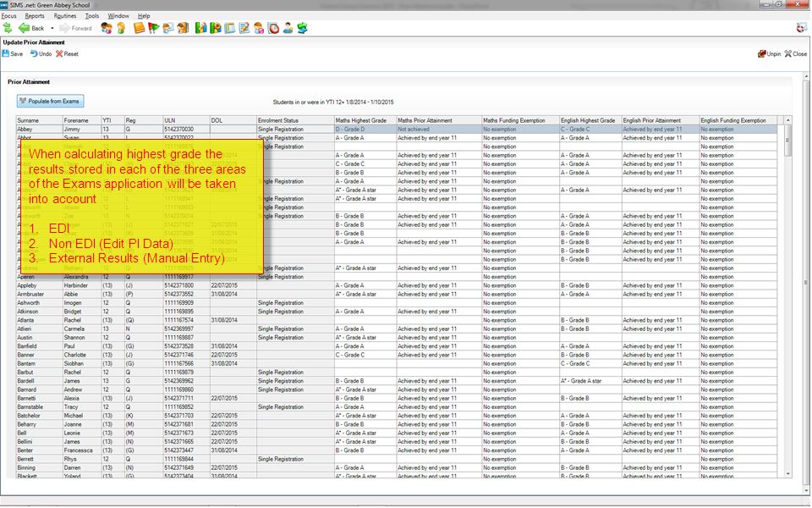
Task: Open the Help menu
Action: [x=144, y=16]
